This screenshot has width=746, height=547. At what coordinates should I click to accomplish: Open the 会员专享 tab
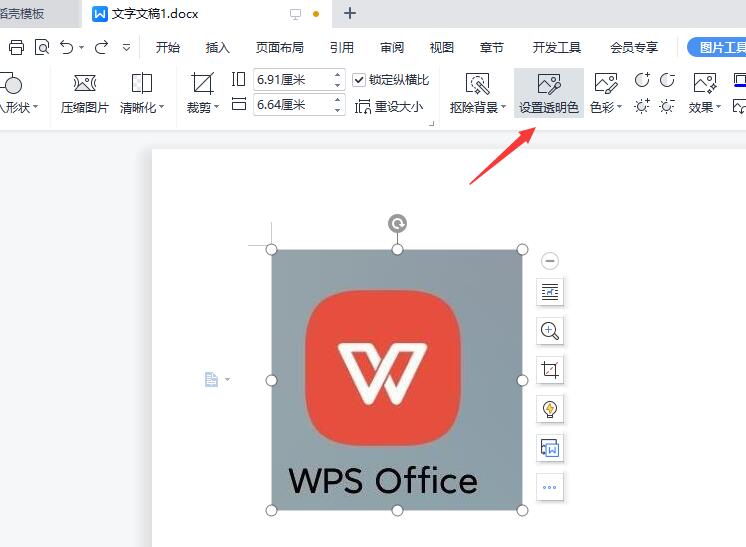(634, 48)
